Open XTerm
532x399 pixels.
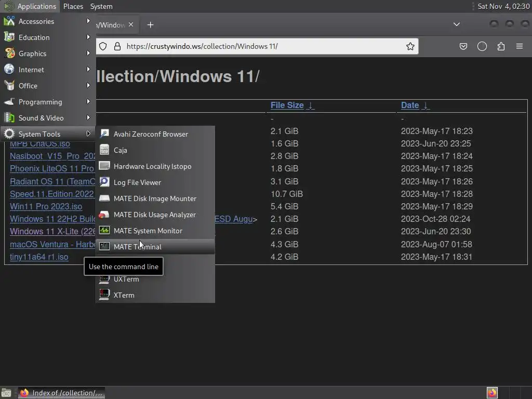coord(155,295)
